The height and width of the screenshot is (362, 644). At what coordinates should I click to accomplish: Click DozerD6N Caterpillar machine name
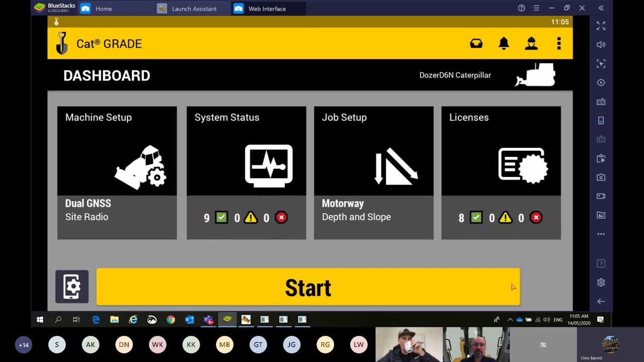pyautogui.click(x=455, y=75)
